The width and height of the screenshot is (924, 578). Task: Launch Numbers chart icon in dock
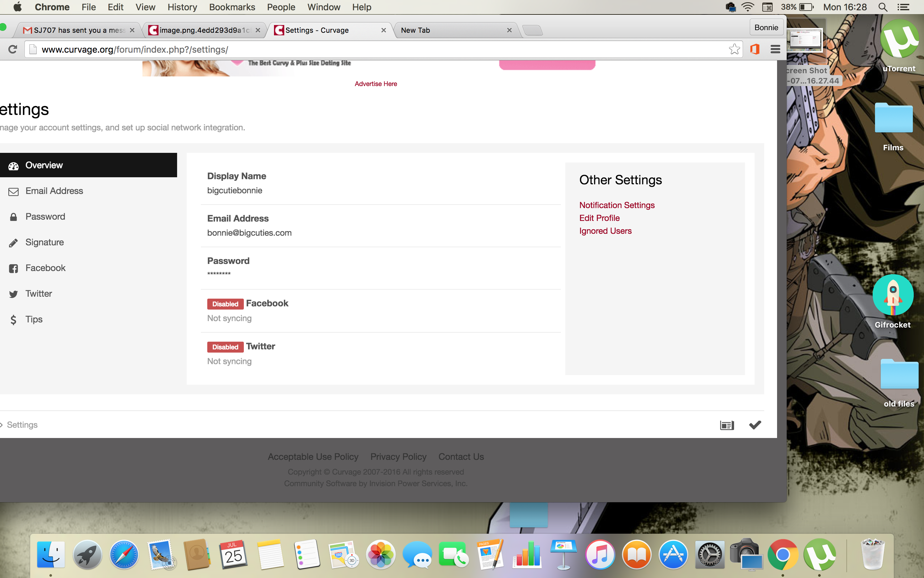[527, 554]
